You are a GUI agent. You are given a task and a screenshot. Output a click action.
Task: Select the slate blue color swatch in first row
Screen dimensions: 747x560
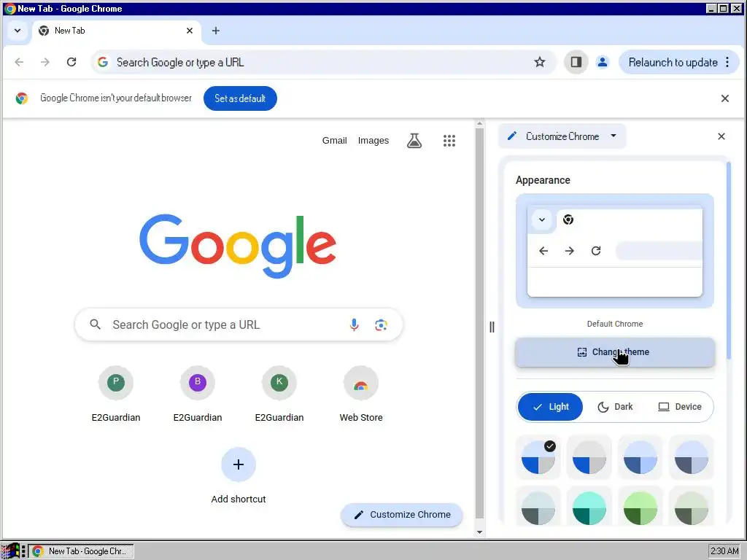point(692,457)
